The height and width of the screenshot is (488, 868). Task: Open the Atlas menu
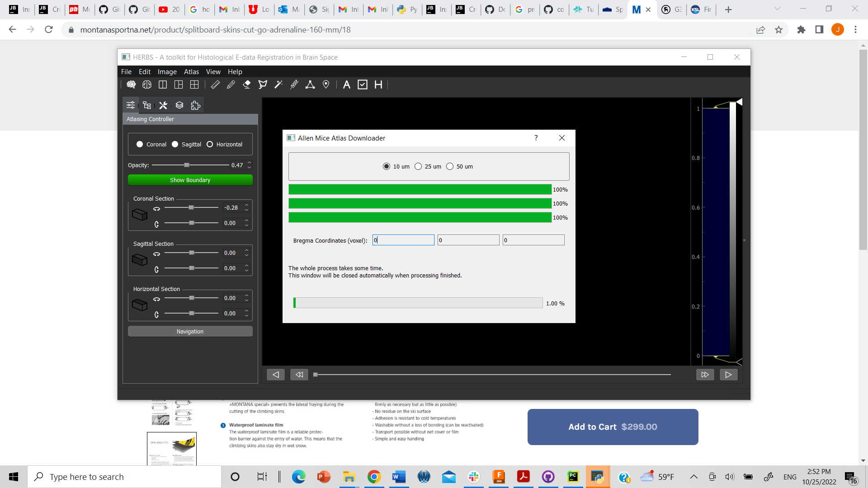click(x=191, y=71)
